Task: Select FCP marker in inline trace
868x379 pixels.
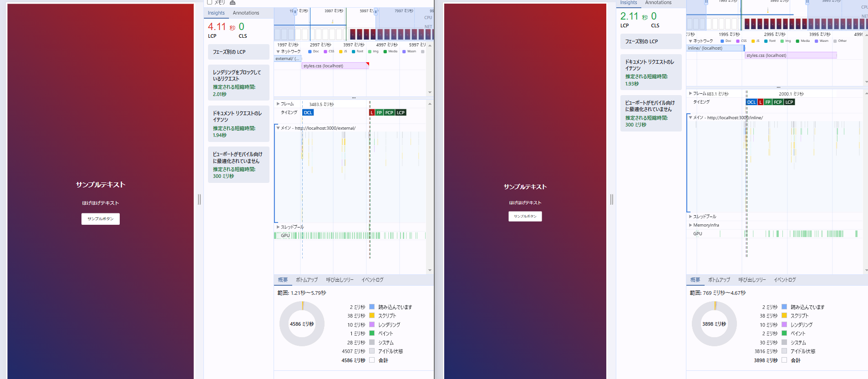Action: (778, 102)
